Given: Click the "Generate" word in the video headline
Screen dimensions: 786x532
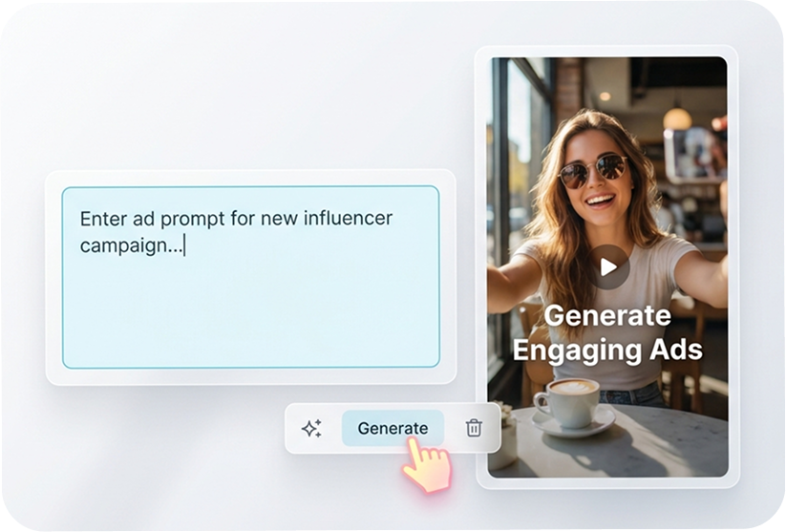Looking at the screenshot, I should coord(607,315).
